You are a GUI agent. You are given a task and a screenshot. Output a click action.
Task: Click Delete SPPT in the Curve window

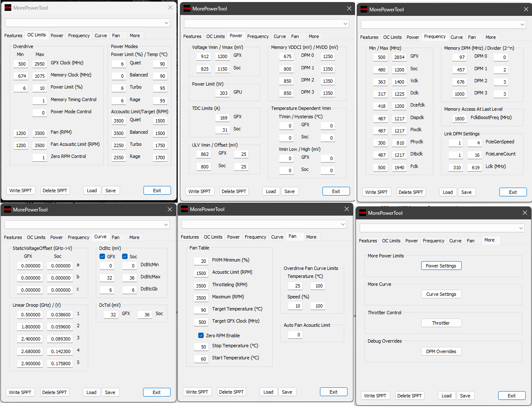tap(55, 392)
